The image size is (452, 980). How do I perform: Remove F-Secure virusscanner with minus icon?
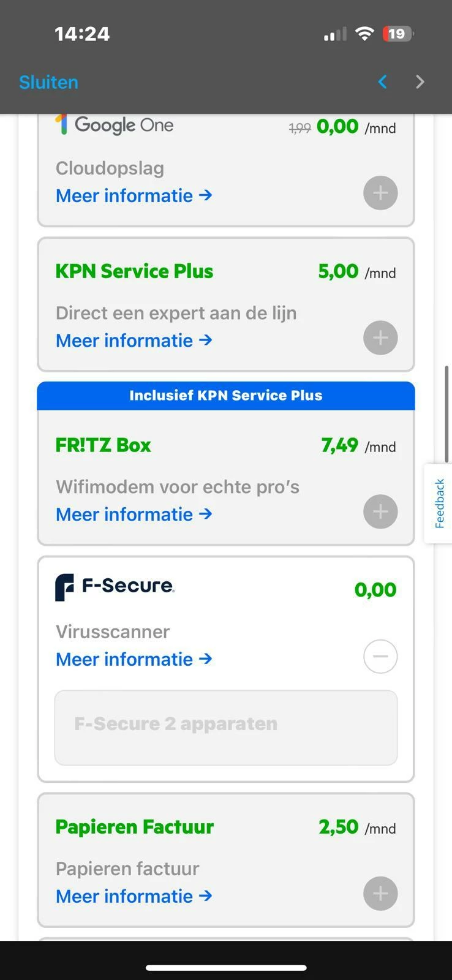[x=380, y=656]
